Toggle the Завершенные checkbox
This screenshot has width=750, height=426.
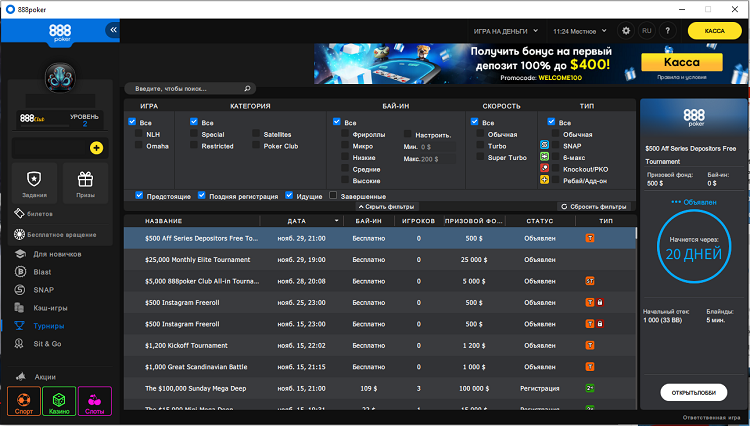pyautogui.click(x=333, y=196)
